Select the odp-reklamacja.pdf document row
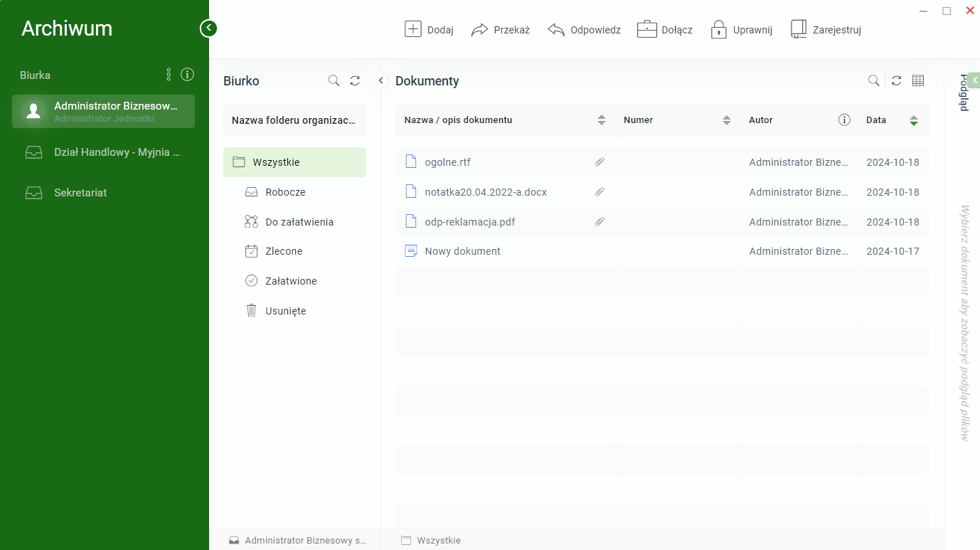This screenshot has height=550, width=980. click(x=661, y=222)
